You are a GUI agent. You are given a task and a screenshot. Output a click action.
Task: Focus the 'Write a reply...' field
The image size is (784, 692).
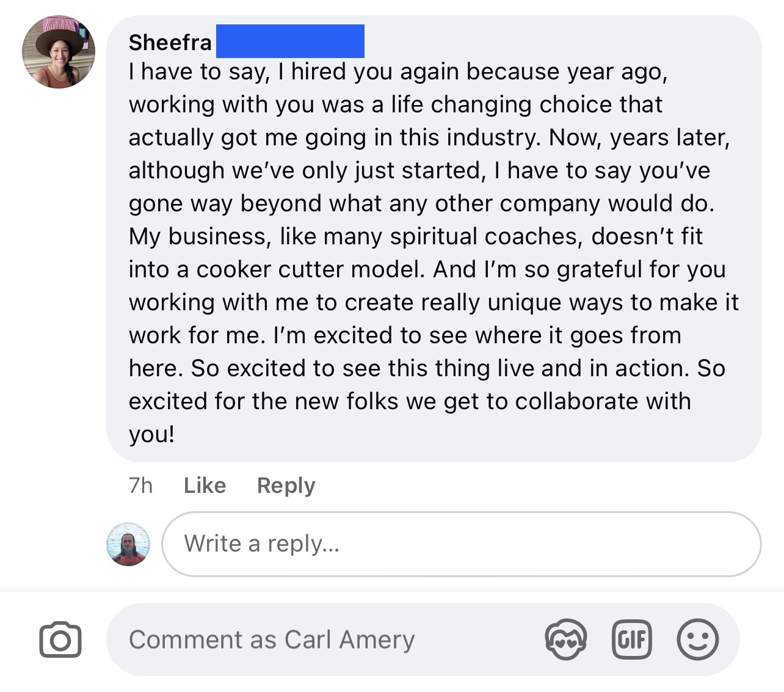[x=461, y=544]
